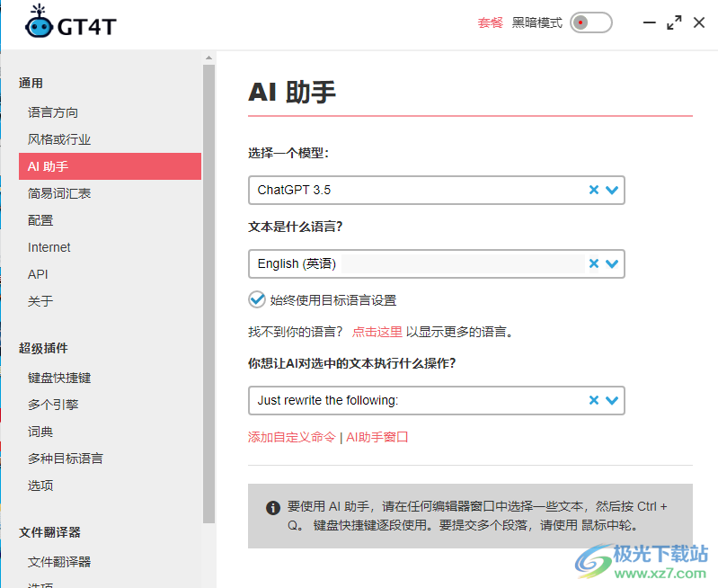Expand the Just rewrite the following dropdown arrow
The width and height of the screenshot is (718, 588).
pyautogui.click(x=612, y=400)
